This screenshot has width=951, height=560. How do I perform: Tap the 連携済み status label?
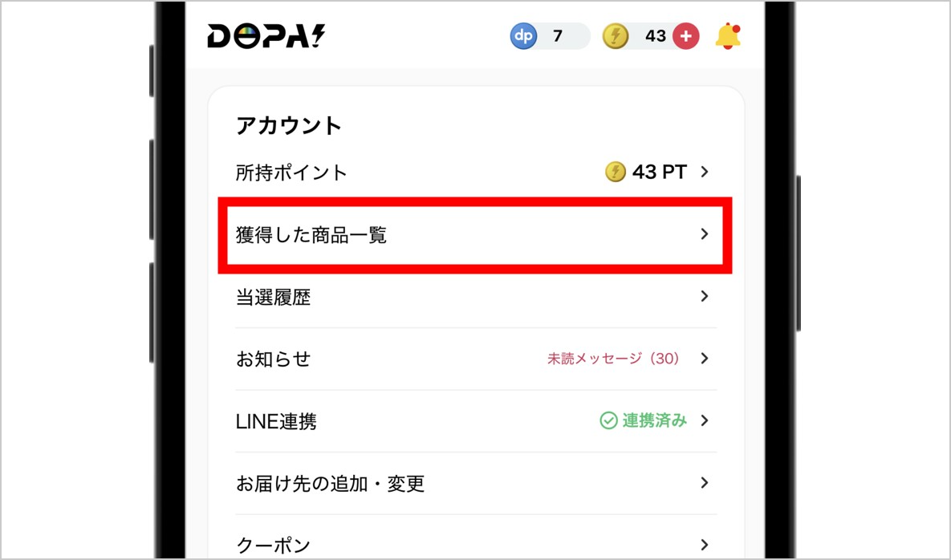[x=654, y=420]
